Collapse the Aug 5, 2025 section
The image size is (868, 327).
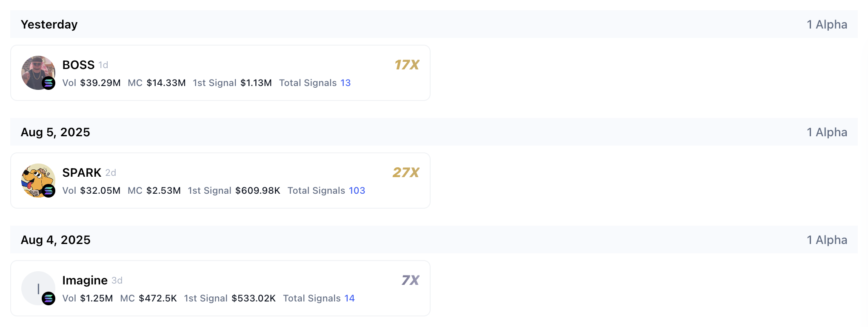[x=55, y=132]
